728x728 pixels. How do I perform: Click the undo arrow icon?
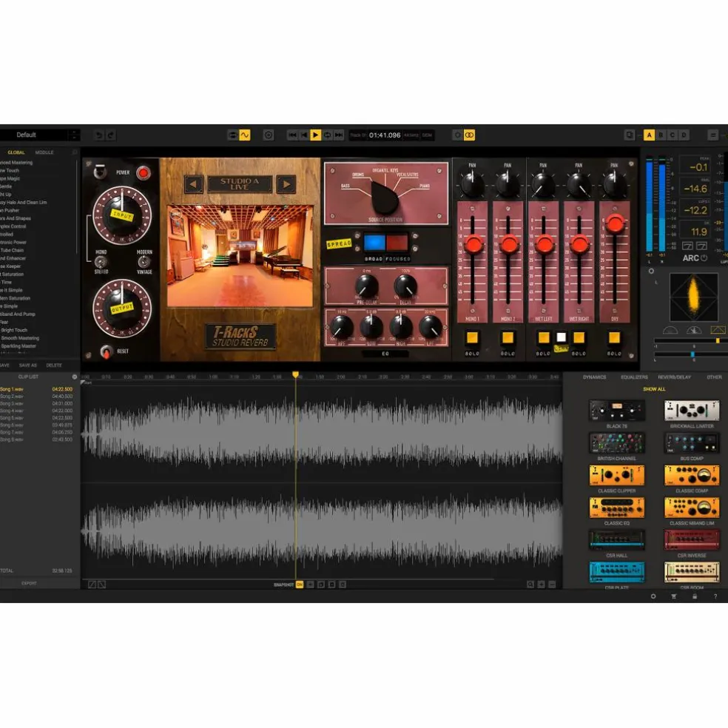coord(99,135)
